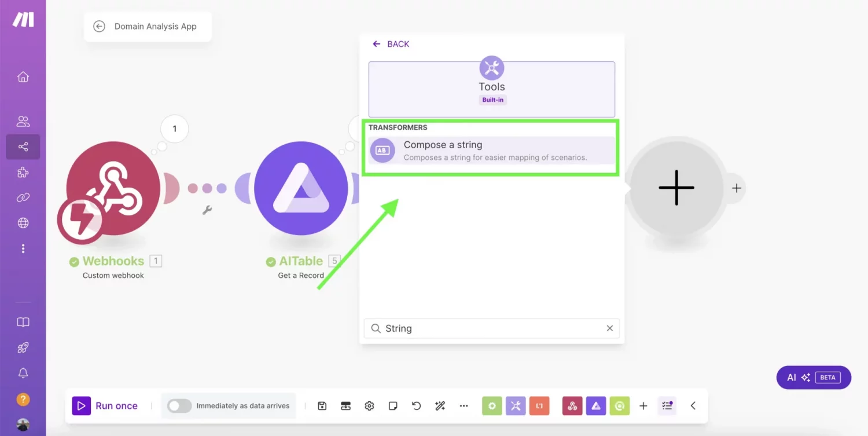The width and height of the screenshot is (868, 436).
Task: Open scenario settings gear in the toolbar
Action: coord(369,406)
